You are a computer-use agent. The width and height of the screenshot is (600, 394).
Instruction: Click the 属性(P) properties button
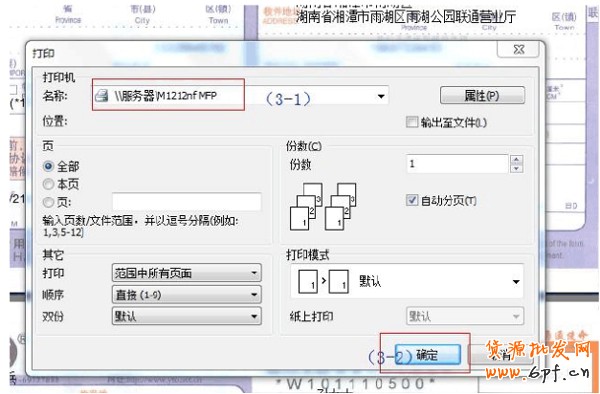(x=482, y=95)
